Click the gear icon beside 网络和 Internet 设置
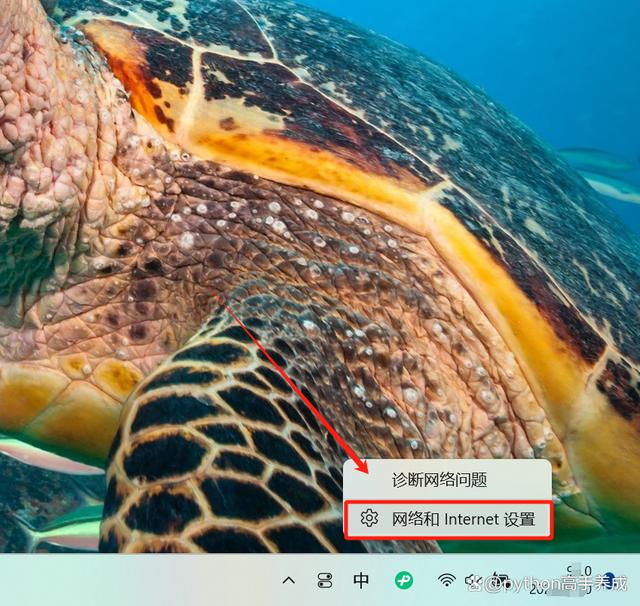The height and width of the screenshot is (606, 640). tap(369, 519)
